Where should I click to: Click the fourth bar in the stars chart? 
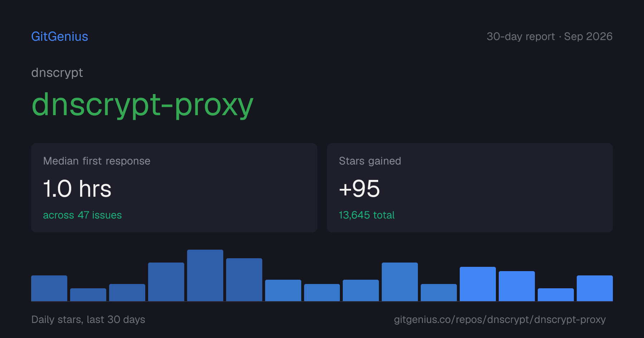166,282
